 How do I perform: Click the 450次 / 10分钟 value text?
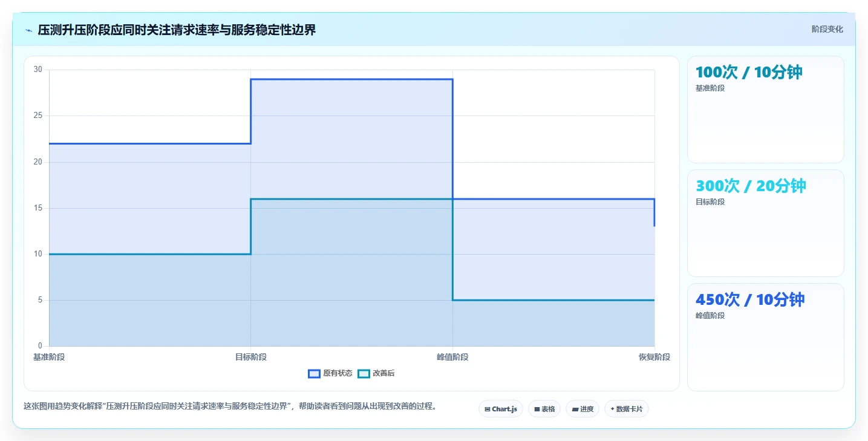coord(750,299)
